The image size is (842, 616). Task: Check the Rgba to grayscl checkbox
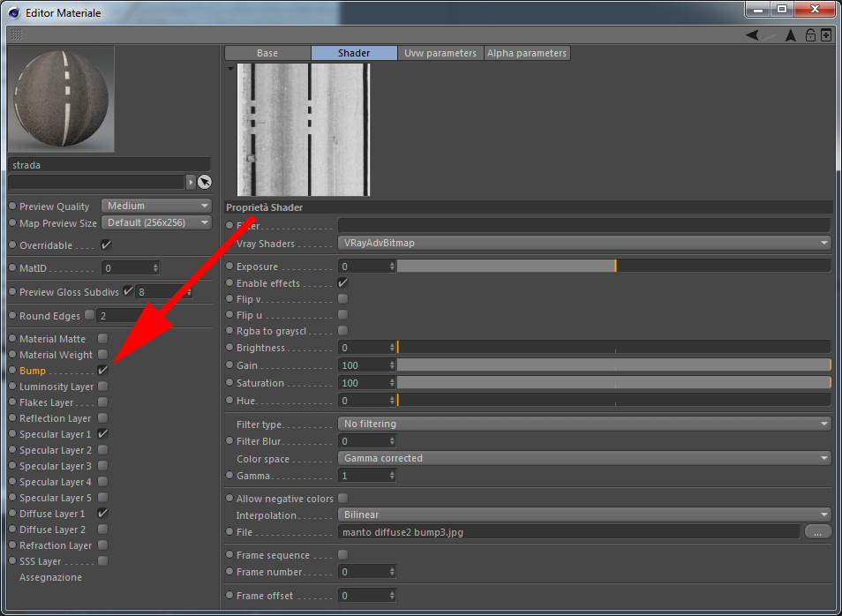click(342, 330)
